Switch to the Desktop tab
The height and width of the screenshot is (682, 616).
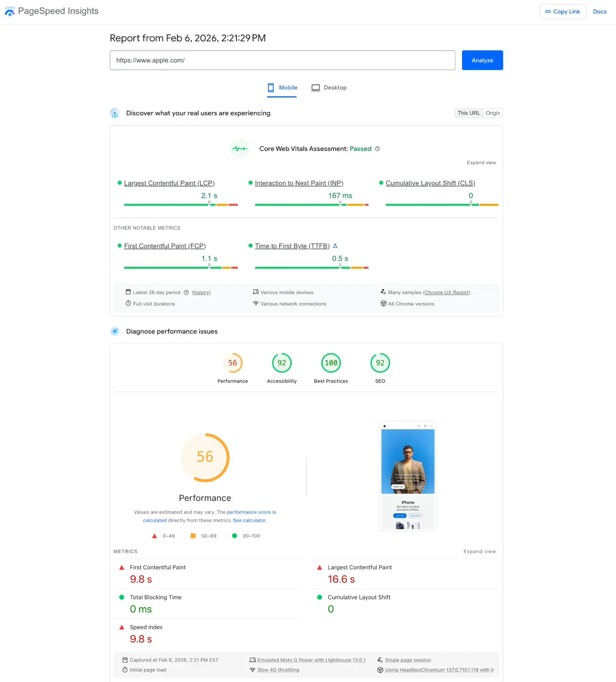[335, 87]
